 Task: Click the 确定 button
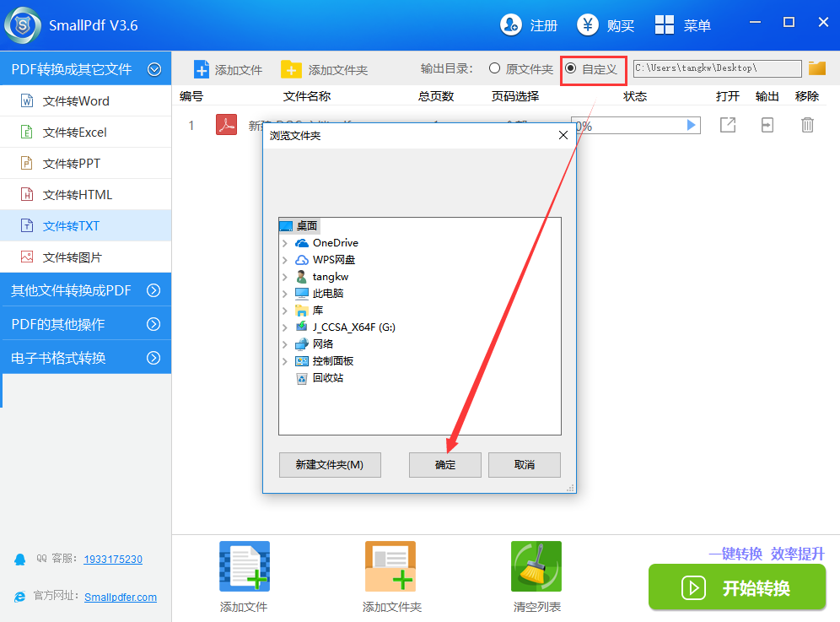coord(445,464)
